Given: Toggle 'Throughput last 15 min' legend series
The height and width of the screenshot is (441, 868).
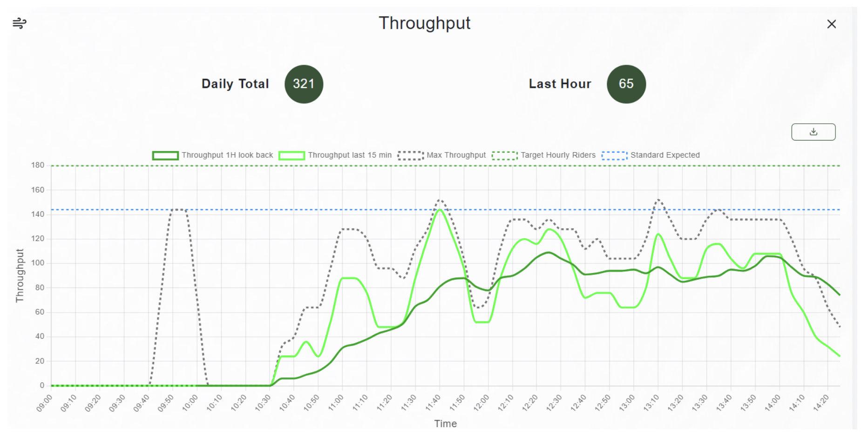Looking at the screenshot, I should pyautogui.click(x=335, y=155).
